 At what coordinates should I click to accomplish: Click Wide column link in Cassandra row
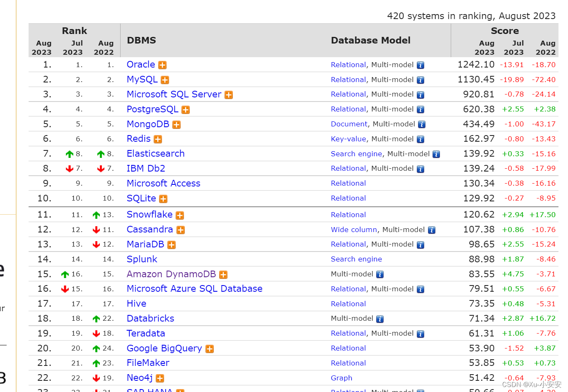[x=354, y=230]
